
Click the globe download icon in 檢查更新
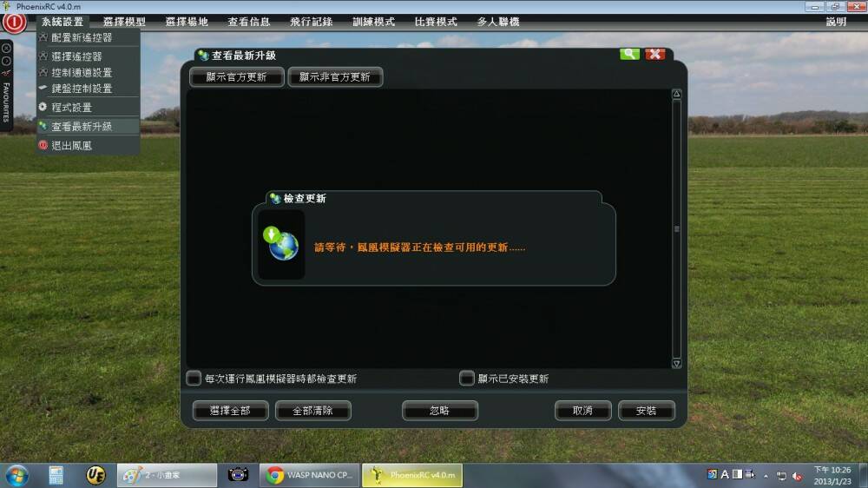click(x=281, y=244)
